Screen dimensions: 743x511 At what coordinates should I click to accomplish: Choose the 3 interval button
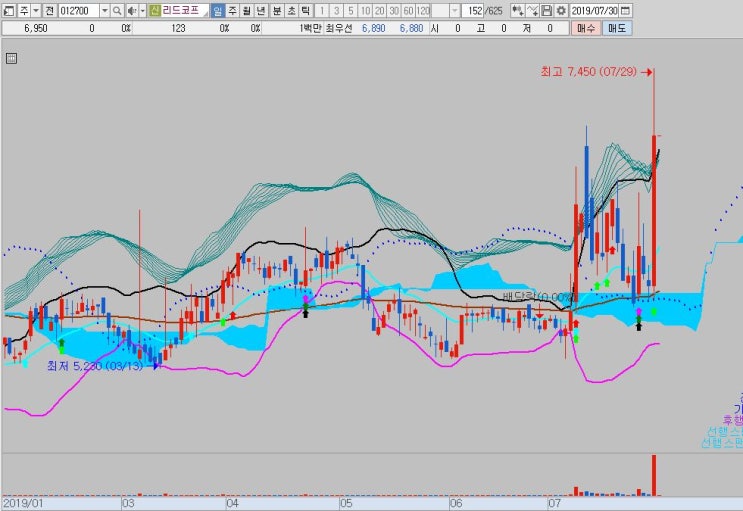pyautogui.click(x=336, y=10)
